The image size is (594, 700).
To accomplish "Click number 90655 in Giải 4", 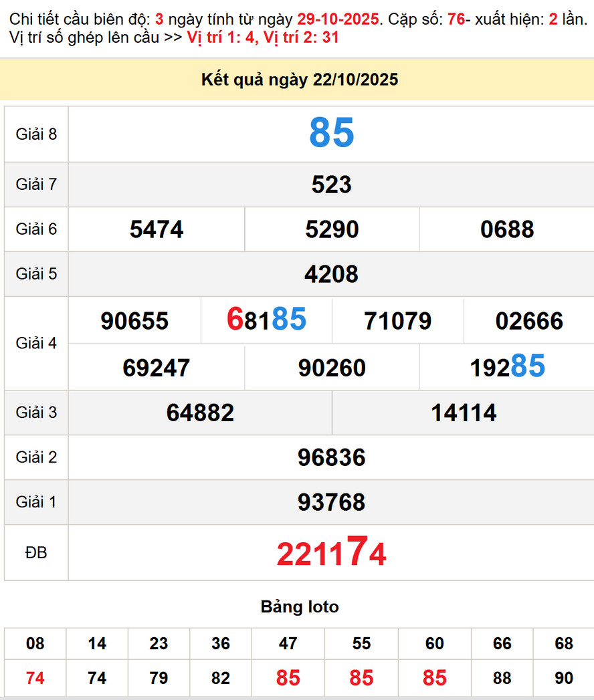I will 134,321.
